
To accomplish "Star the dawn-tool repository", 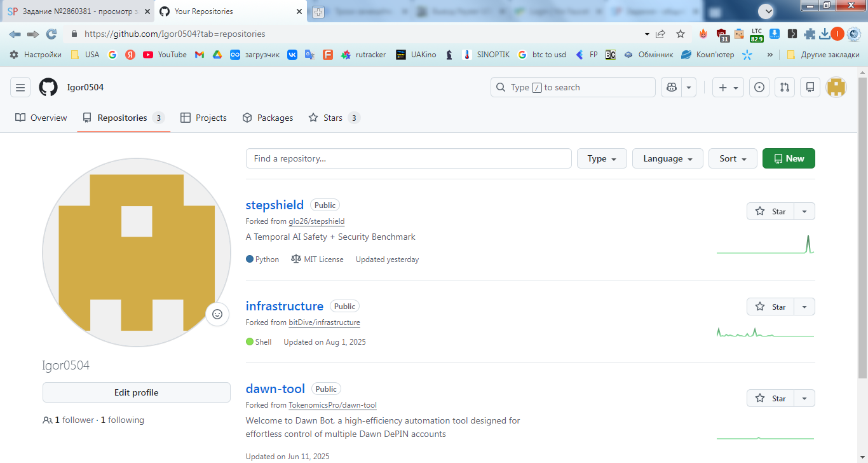I will 770,398.
